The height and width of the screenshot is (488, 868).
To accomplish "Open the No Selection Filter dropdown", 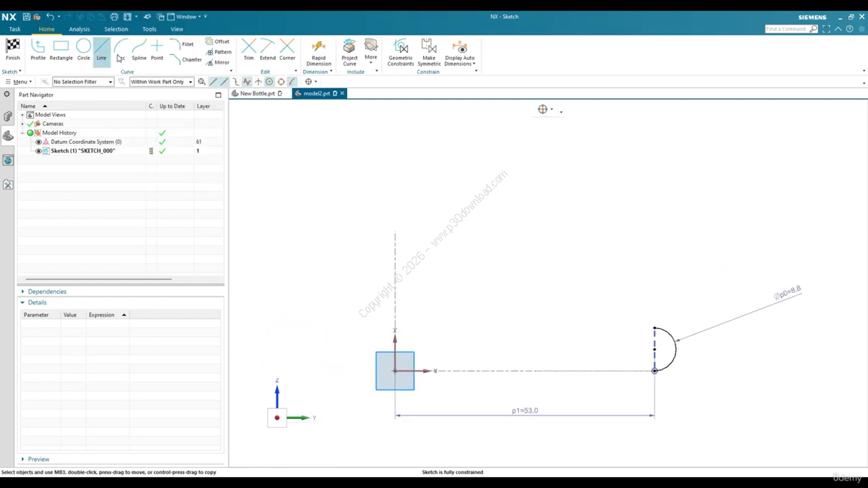I will click(x=83, y=81).
